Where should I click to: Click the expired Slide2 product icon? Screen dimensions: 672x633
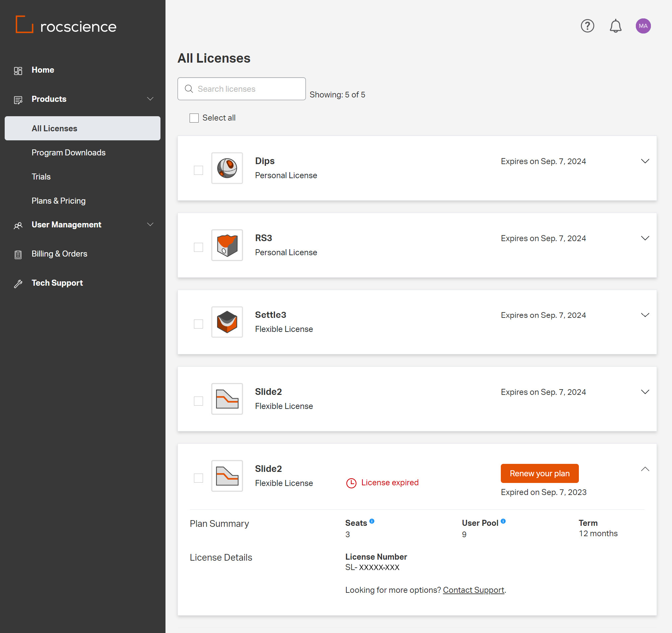point(227,476)
